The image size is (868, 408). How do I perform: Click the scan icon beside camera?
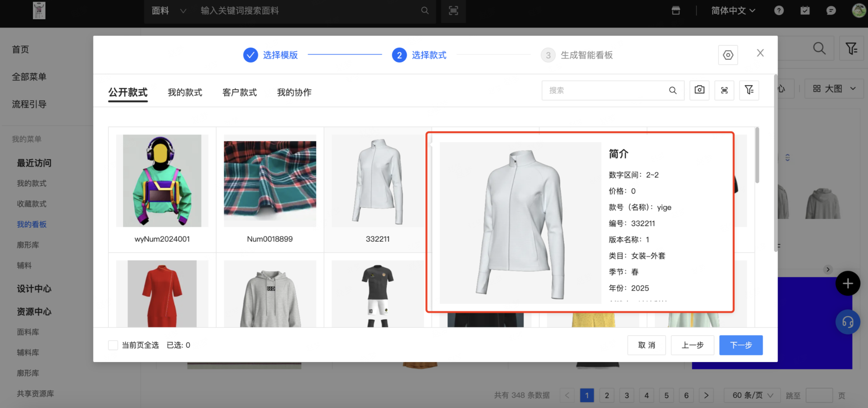click(x=724, y=90)
